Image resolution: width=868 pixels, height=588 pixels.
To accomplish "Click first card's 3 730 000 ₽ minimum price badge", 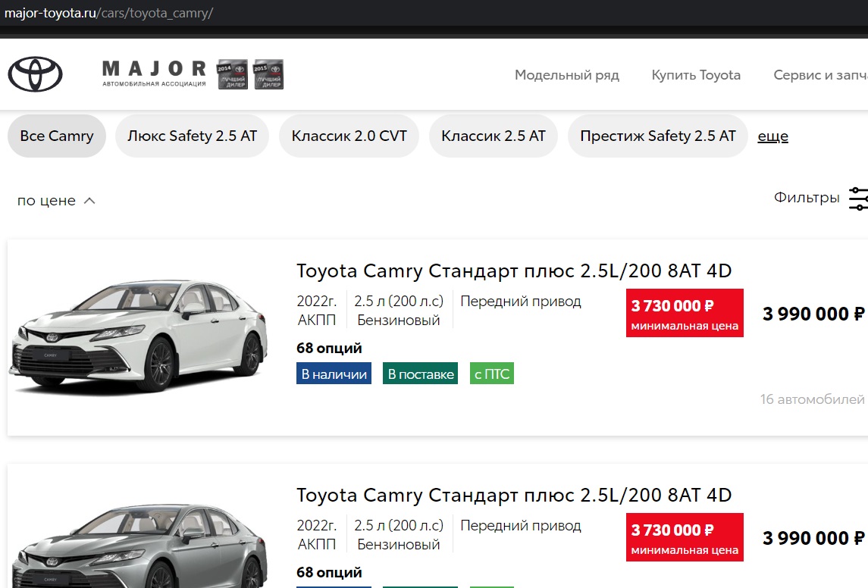I will (x=685, y=313).
